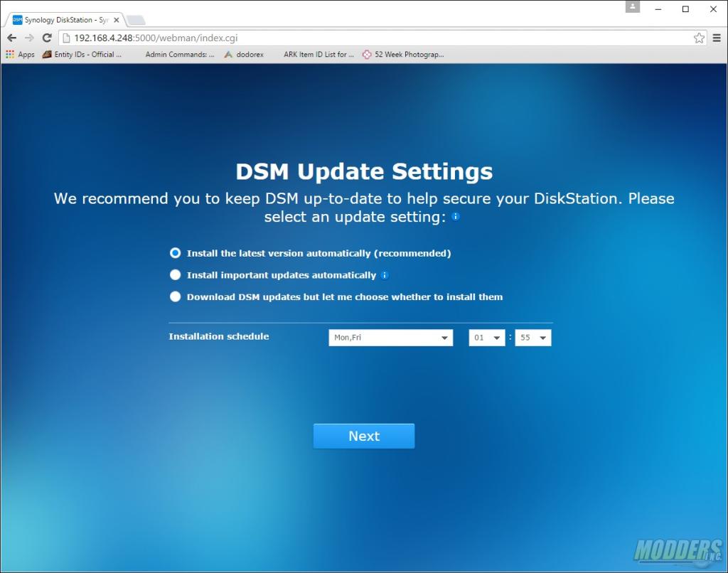Expand the hour dropdown showing 01
This screenshot has height=573, width=728.
[x=487, y=338]
